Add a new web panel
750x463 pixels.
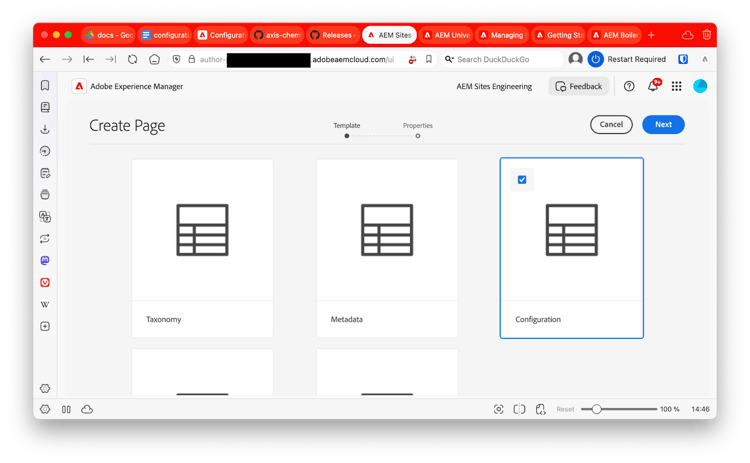click(45, 326)
